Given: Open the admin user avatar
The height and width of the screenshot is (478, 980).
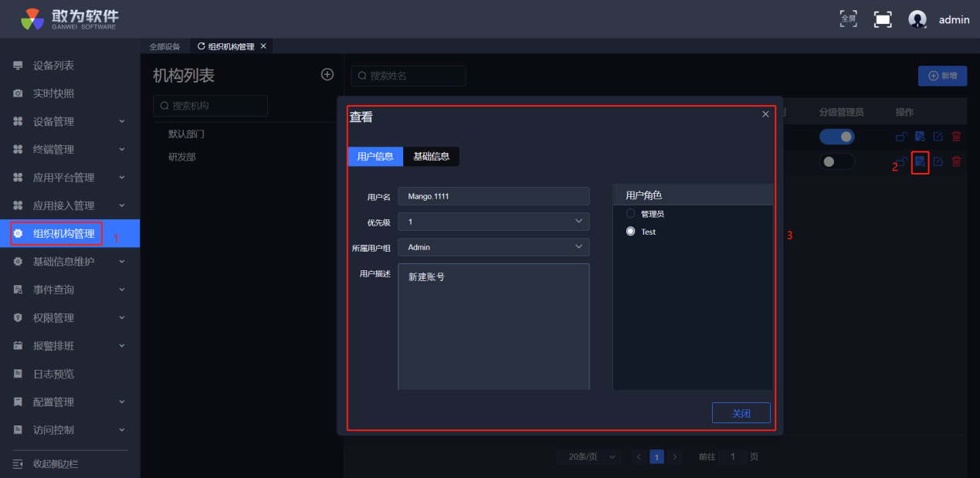Looking at the screenshot, I should (x=917, y=19).
